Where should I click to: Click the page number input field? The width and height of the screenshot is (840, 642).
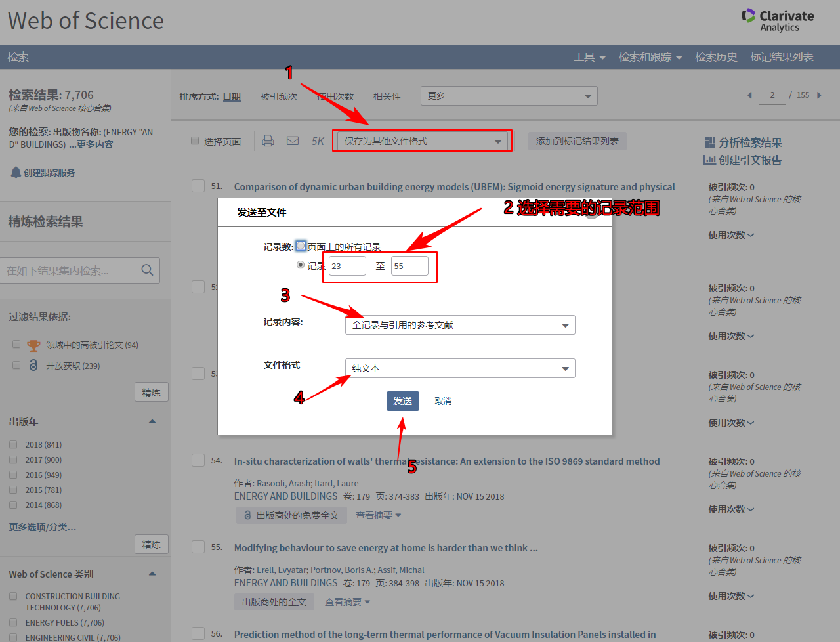pos(772,96)
